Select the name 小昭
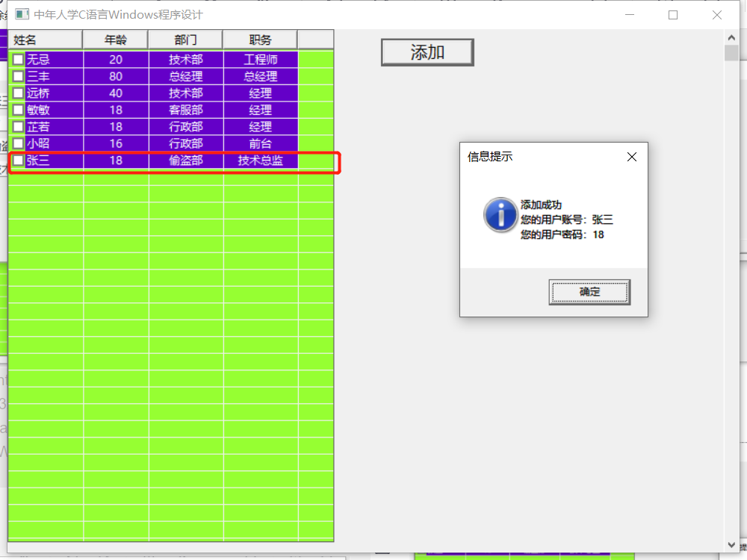 point(38,143)
